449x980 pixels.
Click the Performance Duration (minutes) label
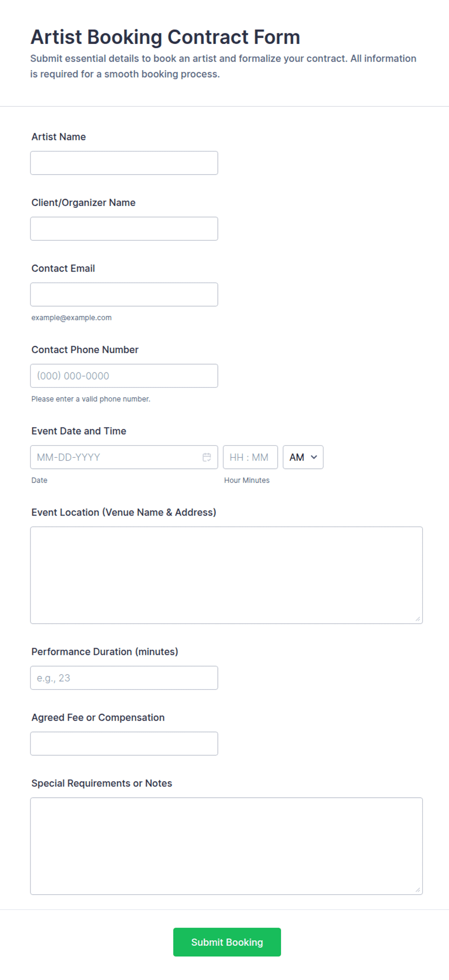[105, 652]
